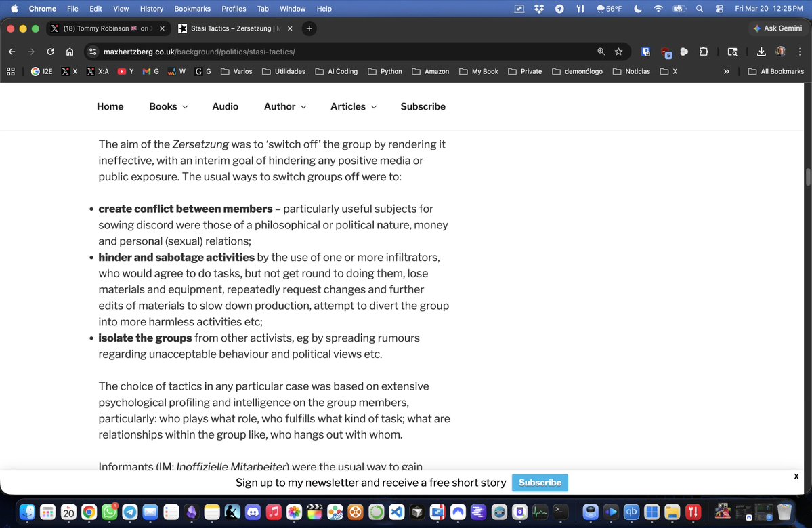Open Finder from the dock

coord(27,512)
